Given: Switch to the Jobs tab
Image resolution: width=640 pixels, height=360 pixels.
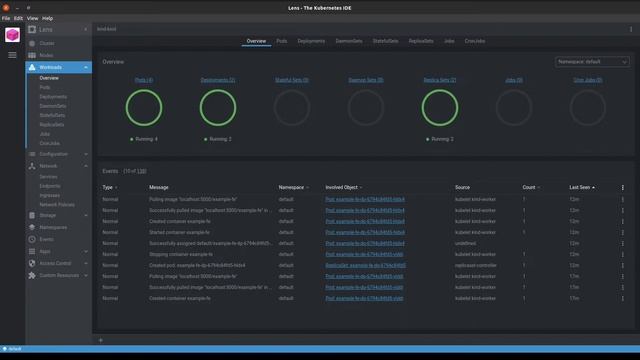Looking at the screenshot, I should pos(449,41).
